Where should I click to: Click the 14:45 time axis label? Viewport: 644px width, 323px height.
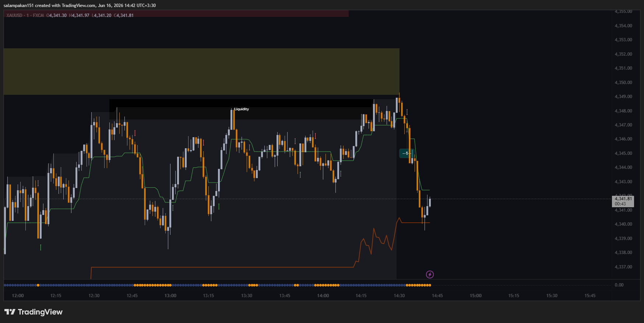[437, 296]
